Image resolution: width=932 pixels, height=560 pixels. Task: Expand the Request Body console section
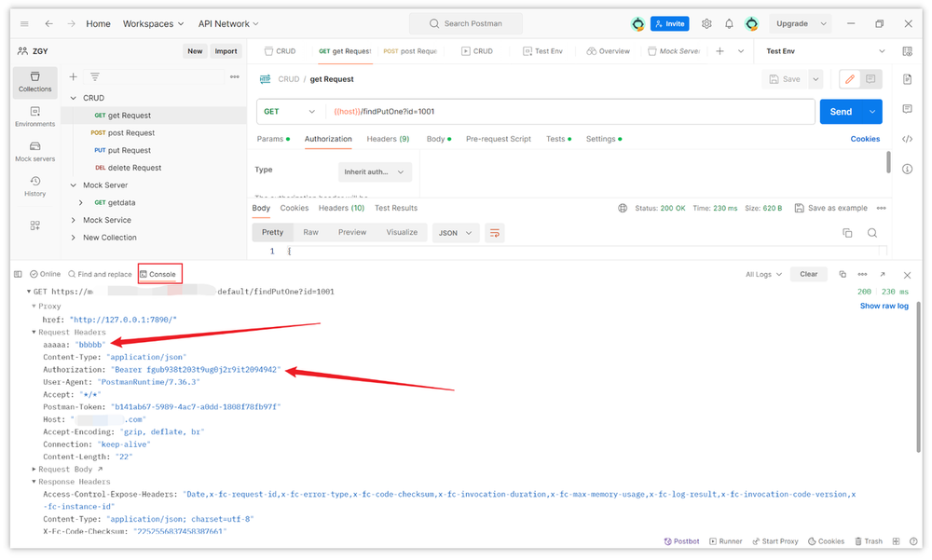coord(34,469)
